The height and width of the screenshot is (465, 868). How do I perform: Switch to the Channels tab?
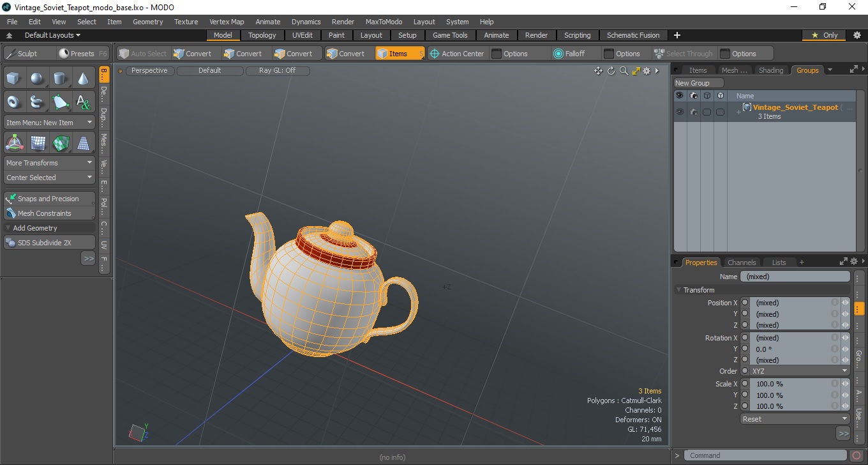(742, 263)
